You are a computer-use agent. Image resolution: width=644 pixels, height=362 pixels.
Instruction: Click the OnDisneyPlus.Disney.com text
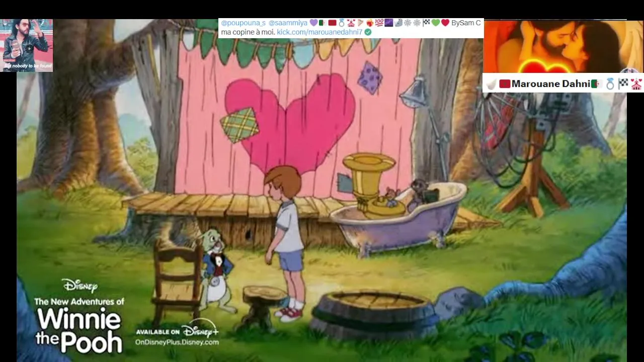pyautogui.click(x=177, y=342)
